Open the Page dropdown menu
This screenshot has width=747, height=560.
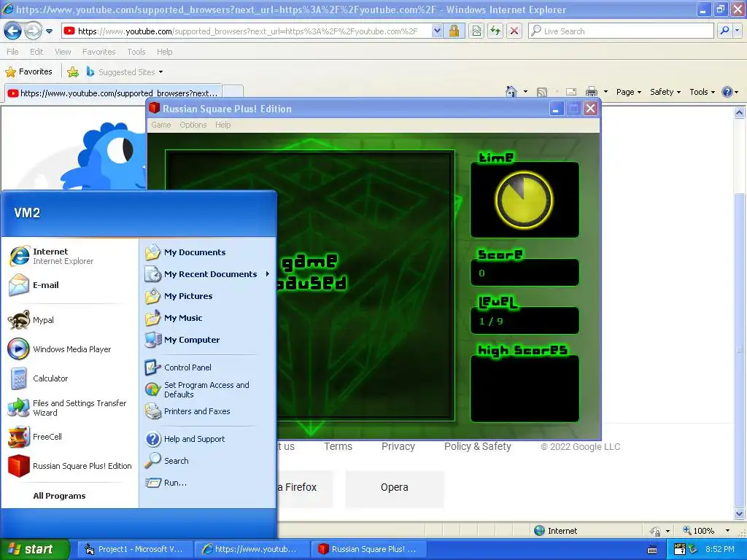[628, 92]
